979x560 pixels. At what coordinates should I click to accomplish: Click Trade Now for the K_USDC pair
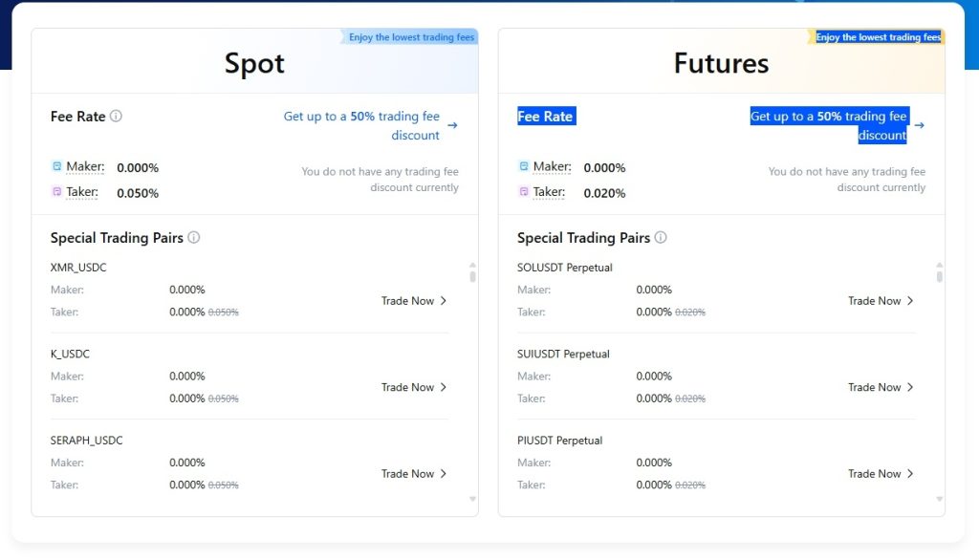click(406, 387)
